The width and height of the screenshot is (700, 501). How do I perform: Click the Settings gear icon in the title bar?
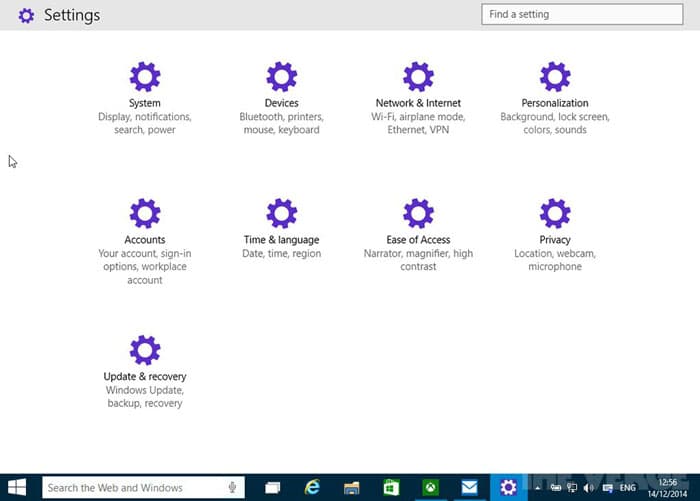26,16
